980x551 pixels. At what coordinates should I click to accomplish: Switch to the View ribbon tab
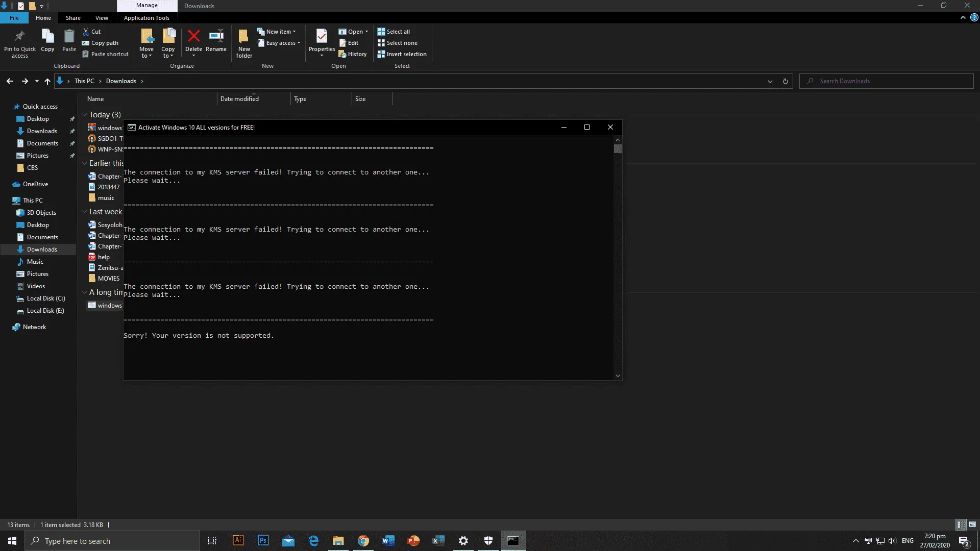102,18
